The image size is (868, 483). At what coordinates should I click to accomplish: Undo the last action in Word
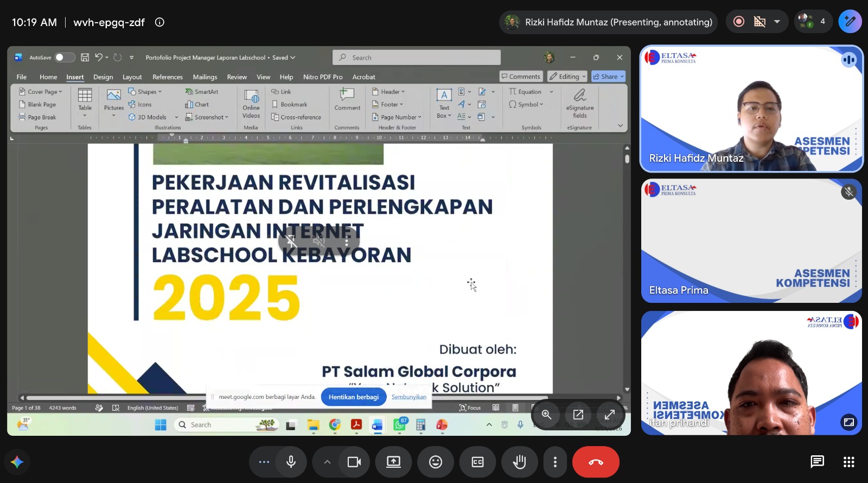(99, 58)
